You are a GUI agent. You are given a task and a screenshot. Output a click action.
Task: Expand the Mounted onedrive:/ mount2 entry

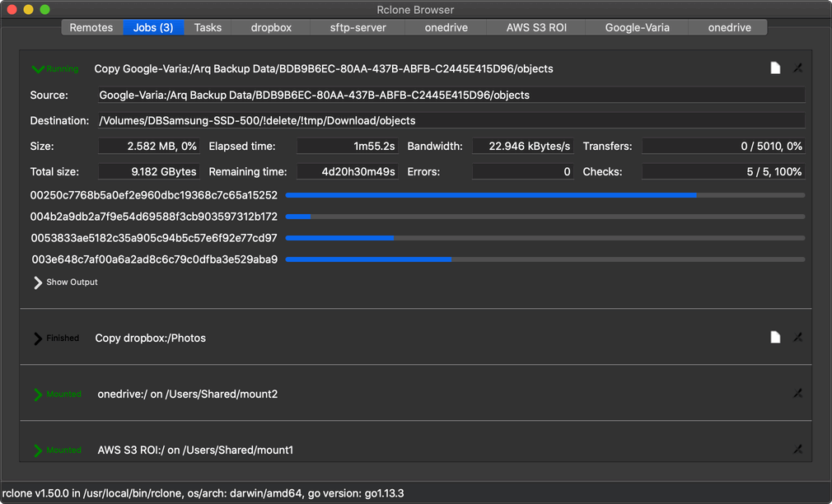tap(38, 394)
